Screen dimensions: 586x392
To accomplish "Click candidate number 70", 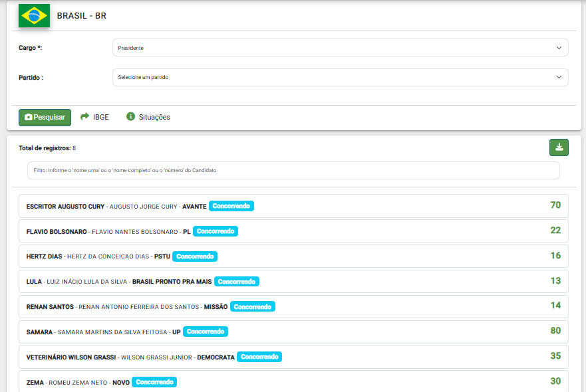I will (x=555, y=205).
